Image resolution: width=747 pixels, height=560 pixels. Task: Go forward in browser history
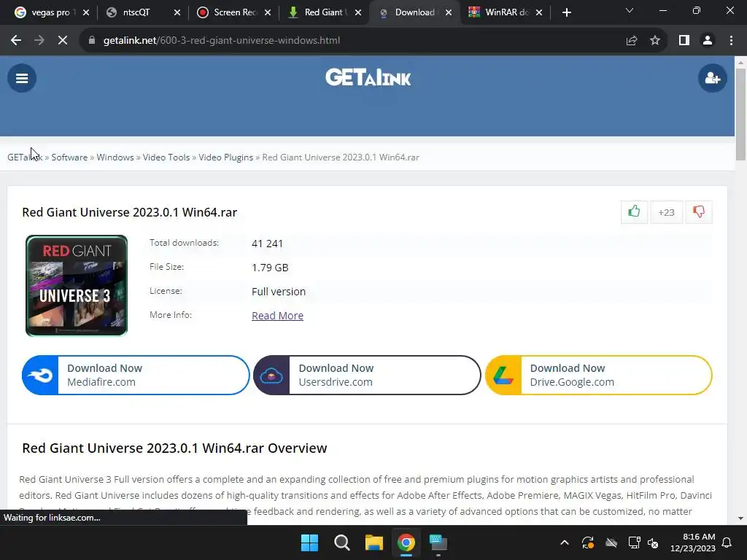click(x=39, y=41)
